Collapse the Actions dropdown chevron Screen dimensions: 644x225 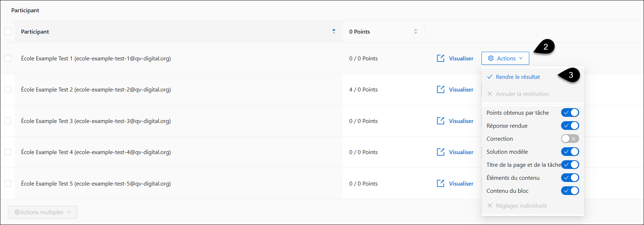pos(521,58)
